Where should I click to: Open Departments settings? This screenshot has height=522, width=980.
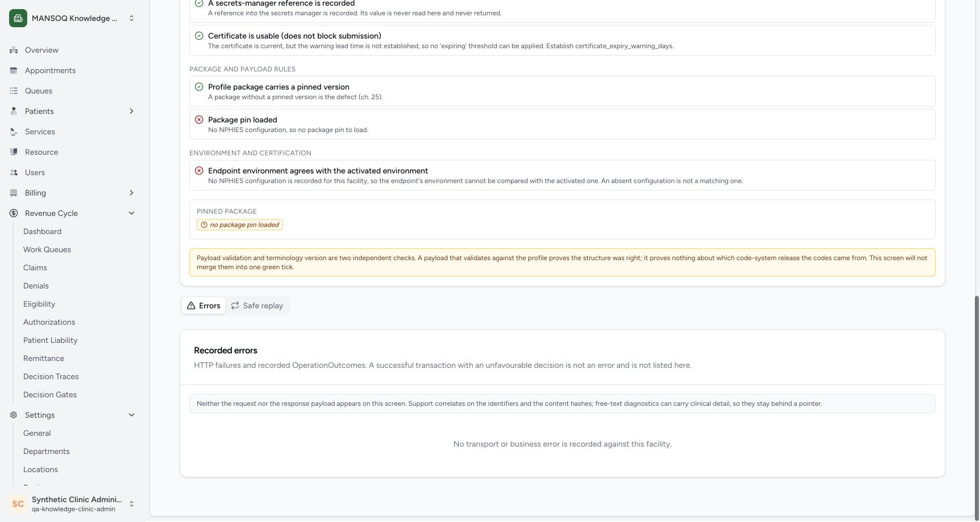point(47,451)
